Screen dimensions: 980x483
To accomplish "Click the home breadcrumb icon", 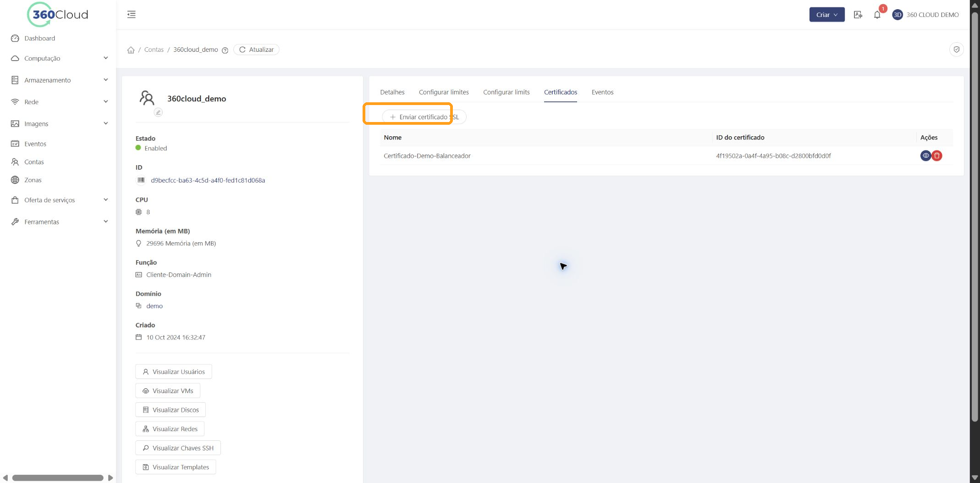I will (x=131, y=50).
